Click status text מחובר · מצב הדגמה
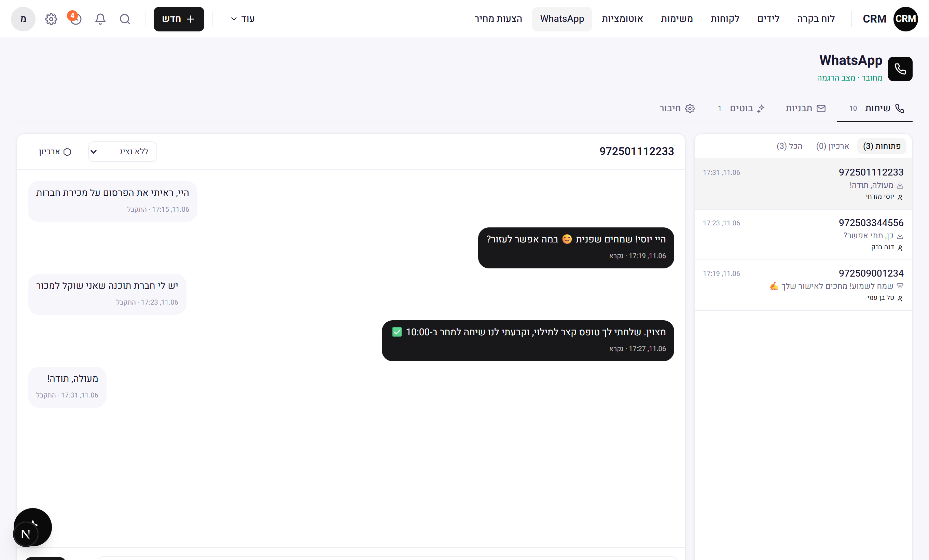929x560 pixels. coord(849,78)
